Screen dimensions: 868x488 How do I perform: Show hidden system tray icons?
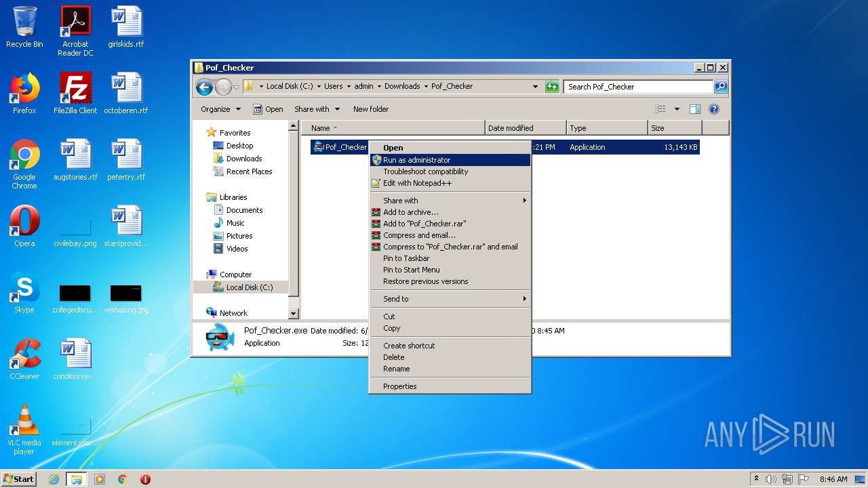756,479
